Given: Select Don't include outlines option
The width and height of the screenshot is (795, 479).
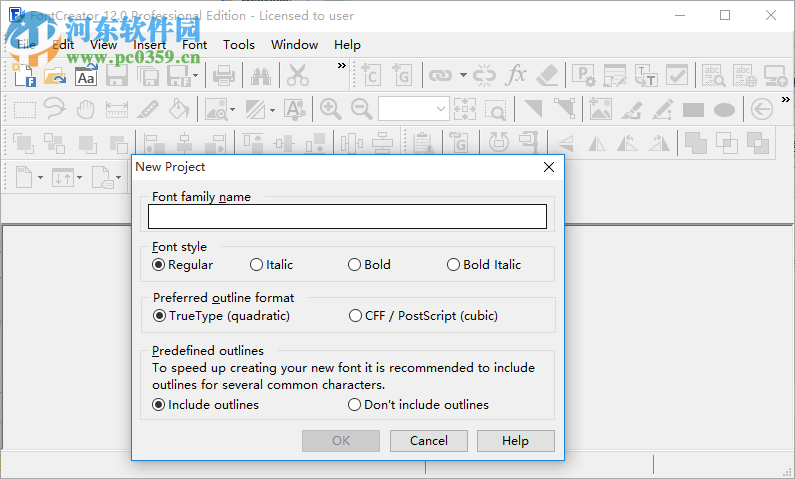Looking at the screenshot, I should click(x=418, y=404).
